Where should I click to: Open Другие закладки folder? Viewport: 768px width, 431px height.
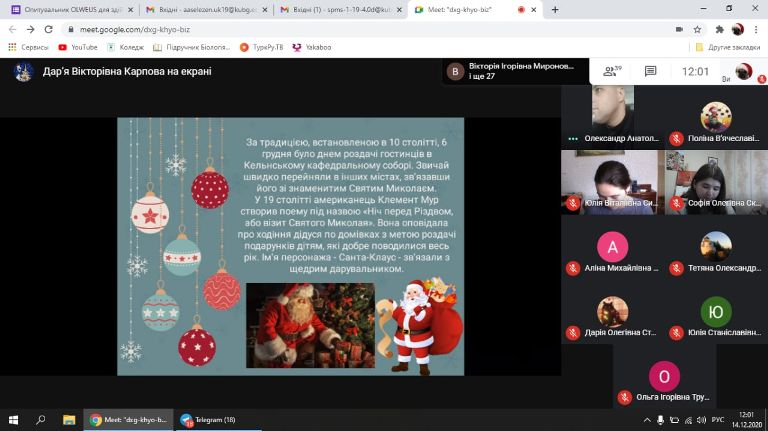(728, 48)
